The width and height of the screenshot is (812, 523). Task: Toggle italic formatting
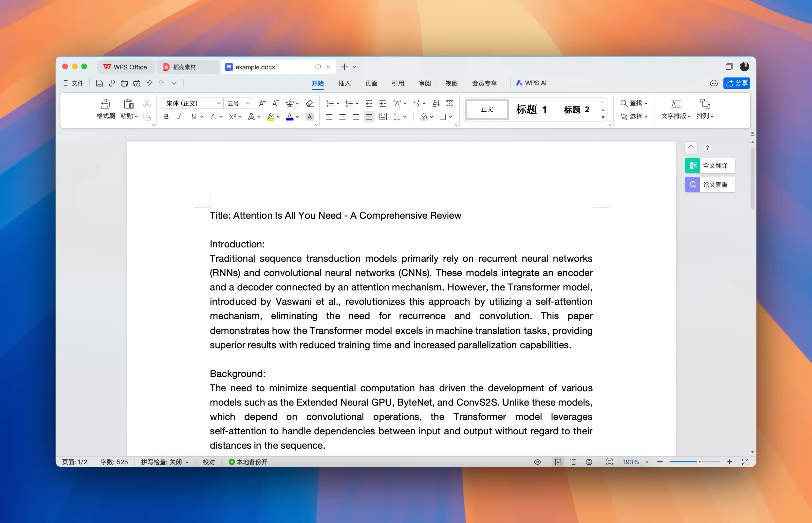(180, 117)
